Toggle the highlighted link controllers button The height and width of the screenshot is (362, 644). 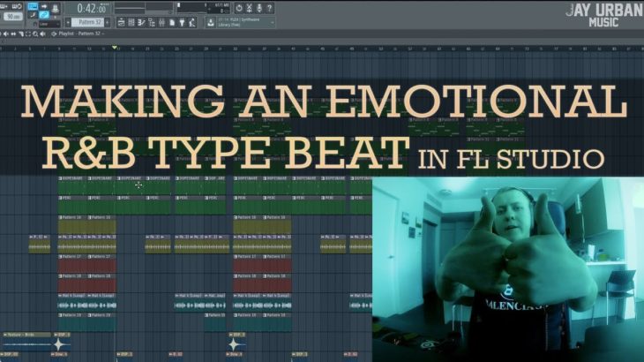pyautogui.click(x=44, y=15)
